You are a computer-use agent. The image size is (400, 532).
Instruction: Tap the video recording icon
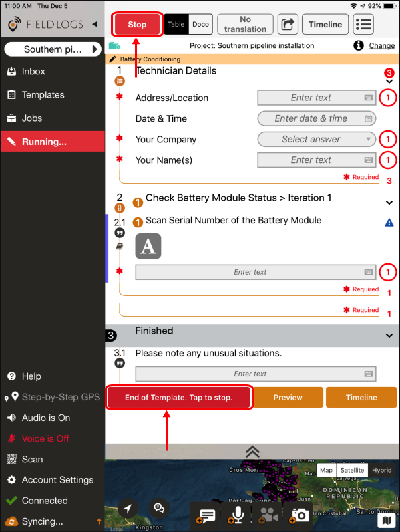pos(269,515)
